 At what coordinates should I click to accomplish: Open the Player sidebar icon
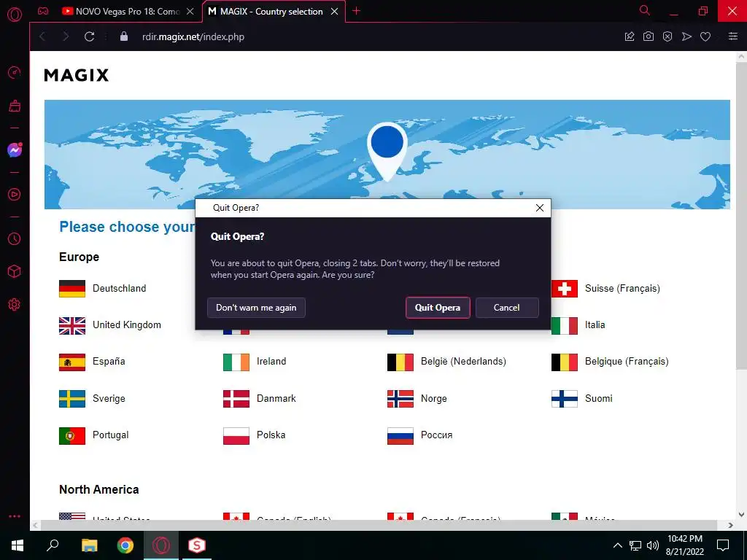point(15,194)
